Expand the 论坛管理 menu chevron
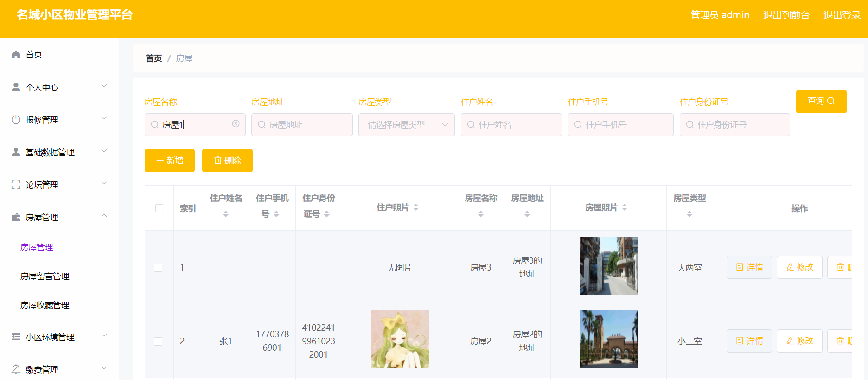The image size is (868, 380). pos(104,183)
